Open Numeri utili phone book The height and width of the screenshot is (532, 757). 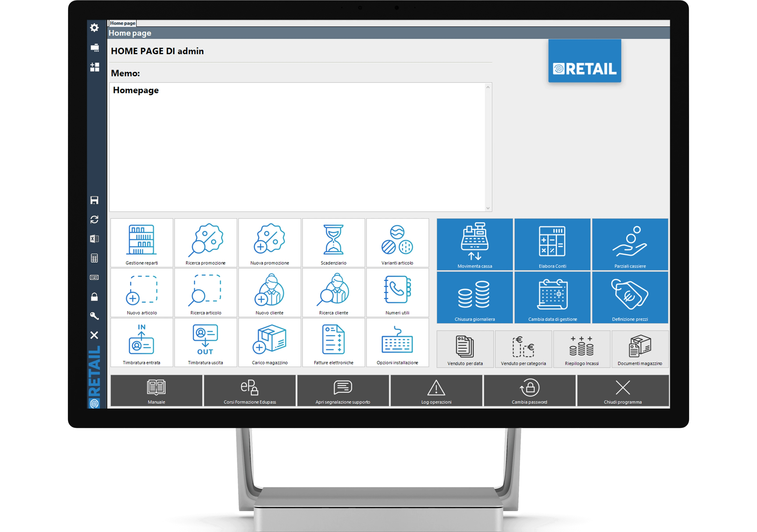pyautogui.click(x=397, y=293)
